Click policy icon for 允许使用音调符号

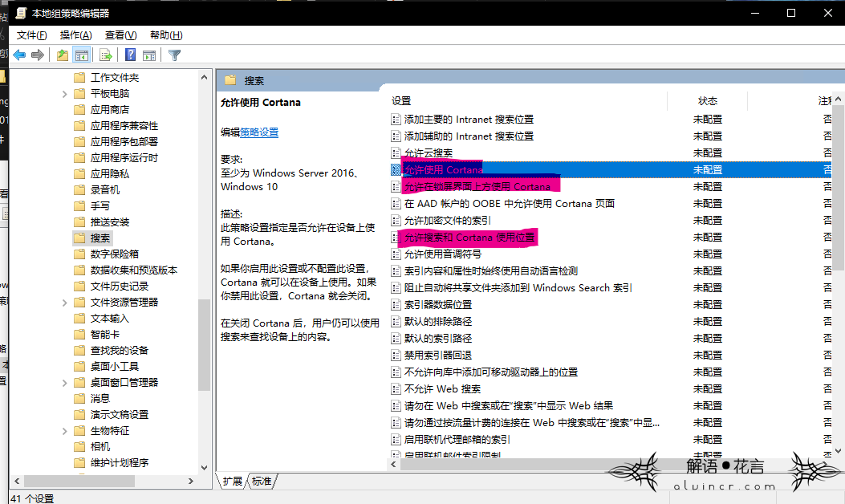396,254
